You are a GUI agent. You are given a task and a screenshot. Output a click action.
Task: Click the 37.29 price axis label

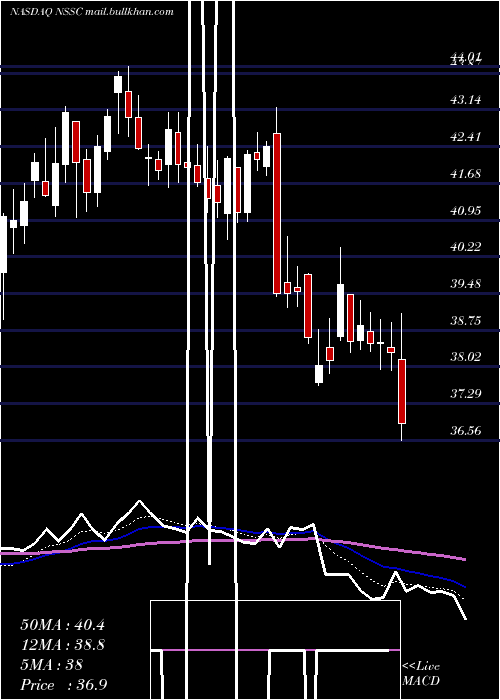click(x=466, y=394)
